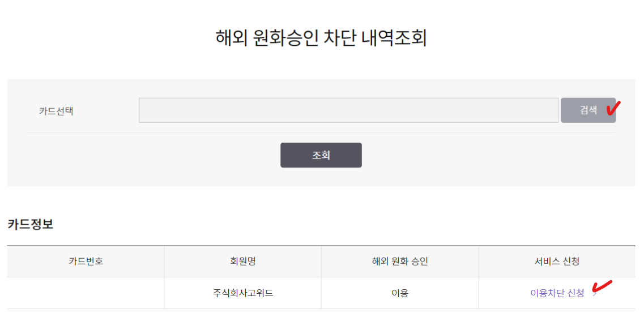Click the 서비스 신청 column header

coord(557,261)
